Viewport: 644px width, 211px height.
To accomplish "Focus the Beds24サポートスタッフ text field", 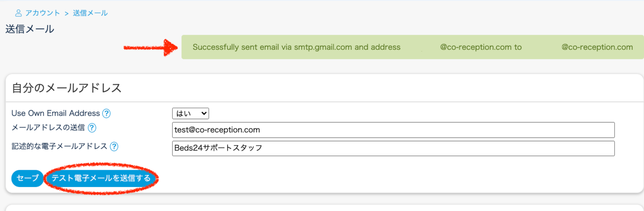I will pyautogui.click(x=393, y=148).
